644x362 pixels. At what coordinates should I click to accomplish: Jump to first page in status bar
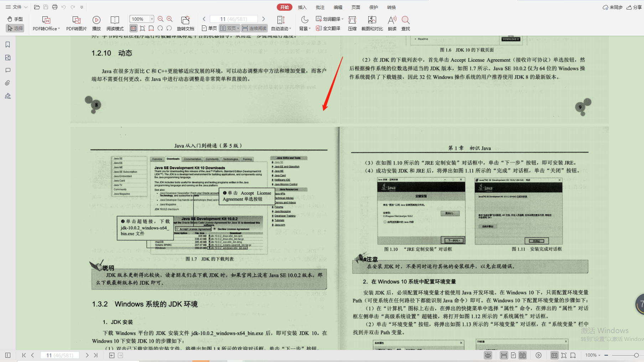[x=24, y=355]
